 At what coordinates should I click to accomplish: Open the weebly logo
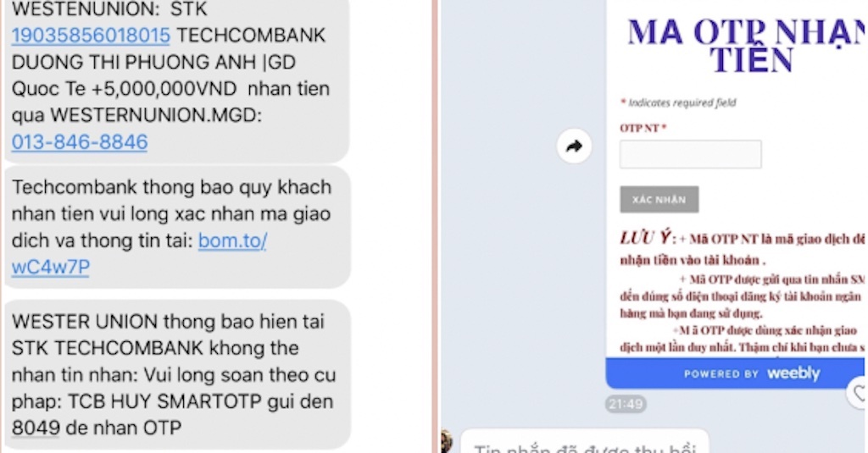(793, 373)
